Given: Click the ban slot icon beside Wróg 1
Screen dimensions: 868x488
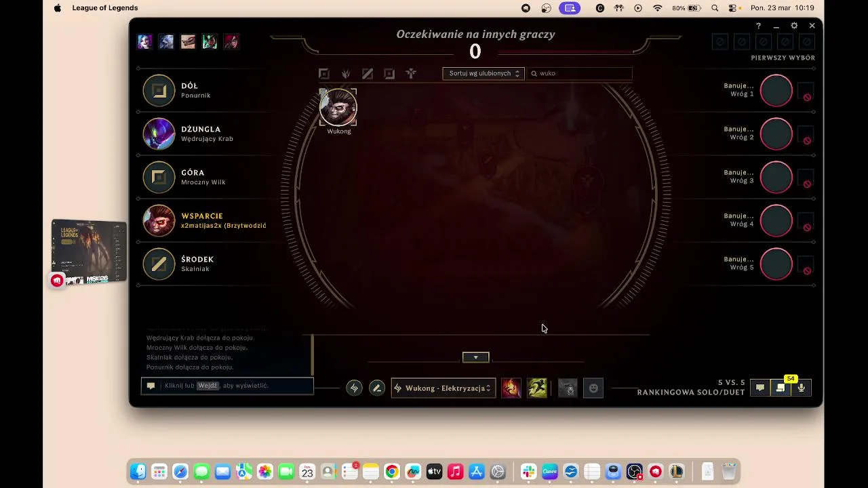Looking at the screenshot, I should click(805, 91).
